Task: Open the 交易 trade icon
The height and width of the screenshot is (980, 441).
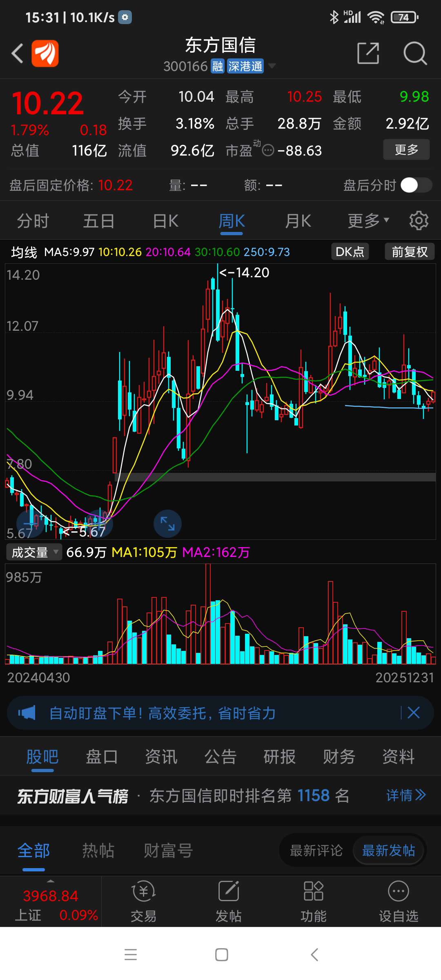Action: [143, 902]
